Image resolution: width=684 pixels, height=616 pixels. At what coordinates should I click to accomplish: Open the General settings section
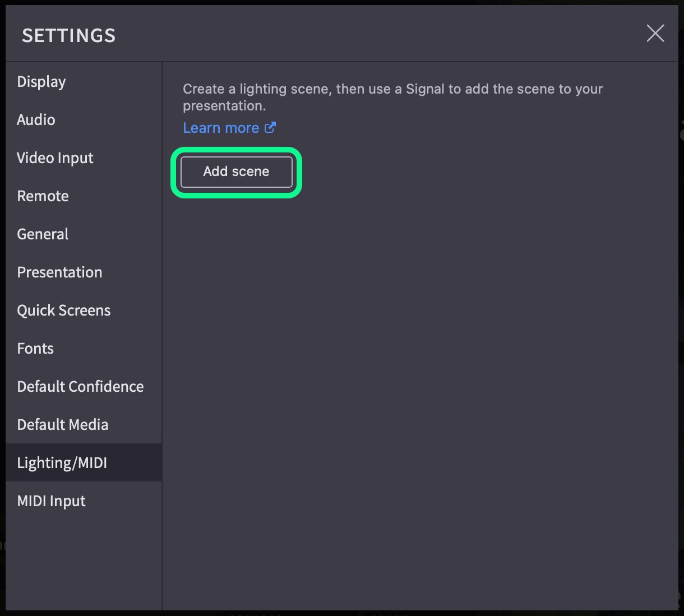tap(84, 234)
